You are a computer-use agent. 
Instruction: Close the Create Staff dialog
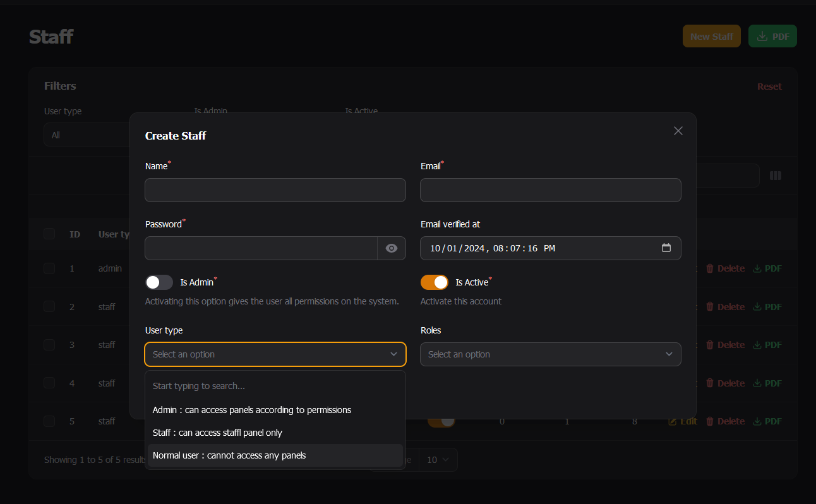point(678,131)
